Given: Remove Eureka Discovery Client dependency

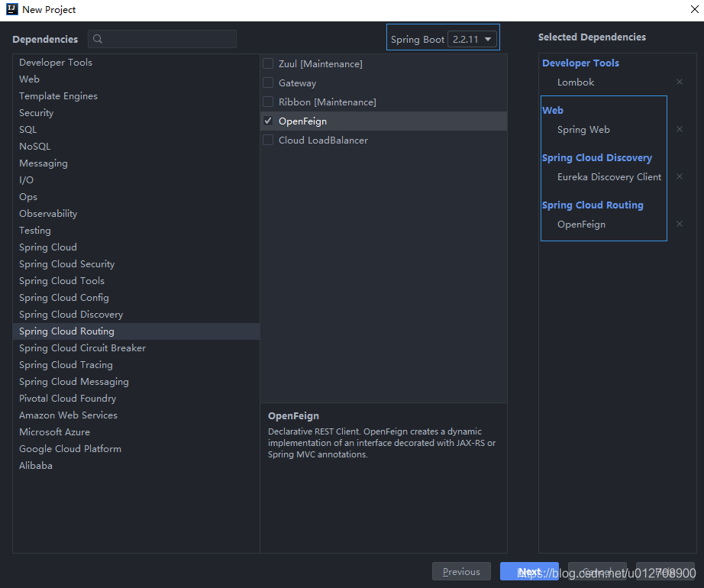Looking at the screenshot, I should click(x=680, y=176).
